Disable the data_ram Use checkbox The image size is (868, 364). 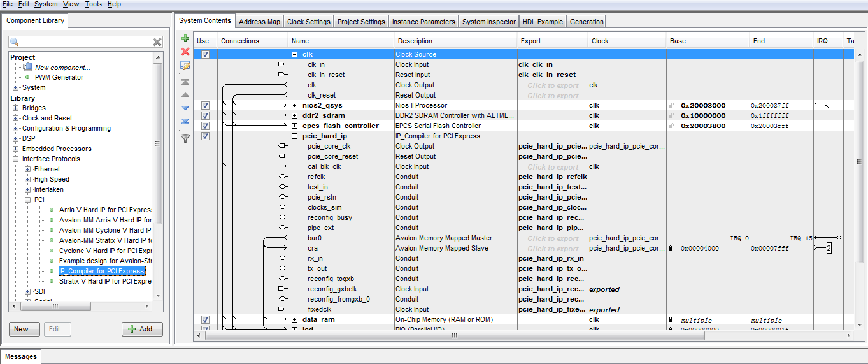tap(205, 319)
